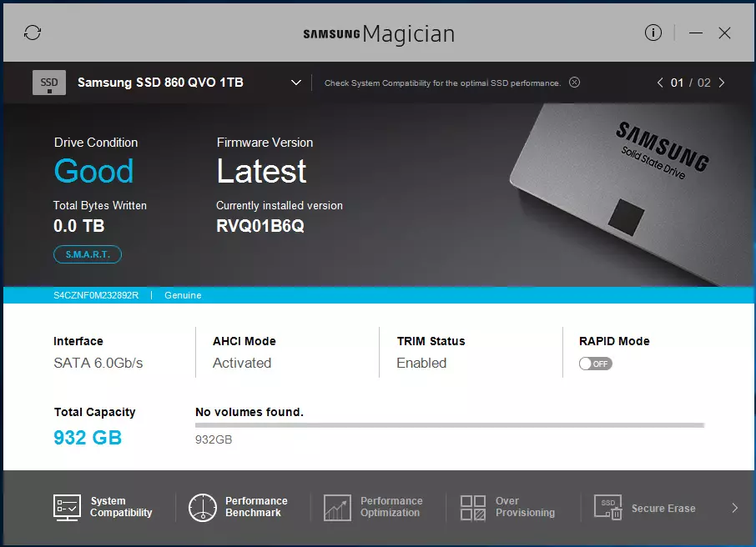This screenshot has height=547, width=756.
Task: Click the System Compatibility icon
Action: (67, 508)
